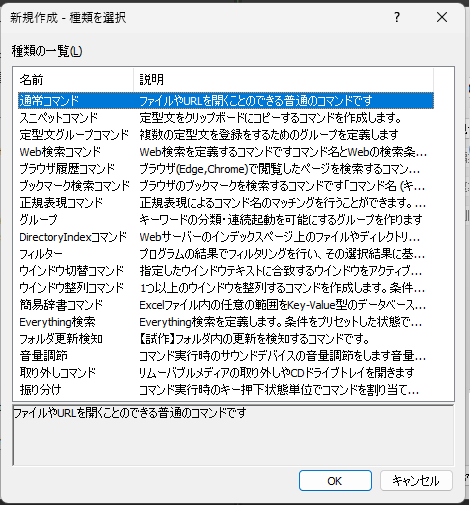Select the Everything検索 entry
This screenshot has width=470, height=505.
point(226,322)
